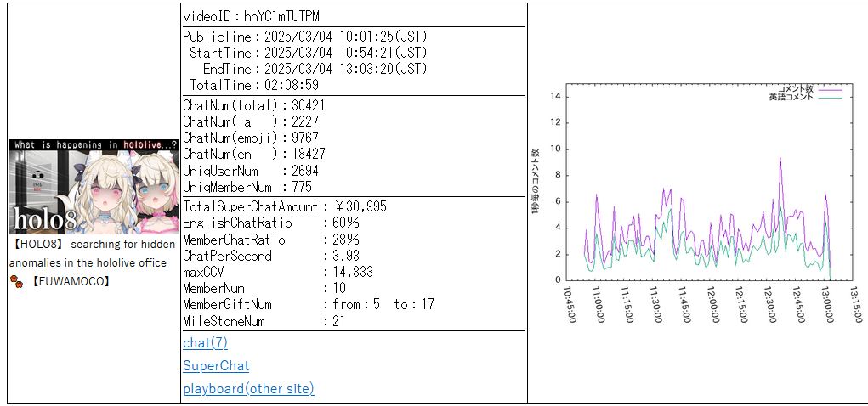The height and width of the screenshot is (406, 868).
Task: Click the MileStoneNum 21 row
Action: tap(264, 321)
